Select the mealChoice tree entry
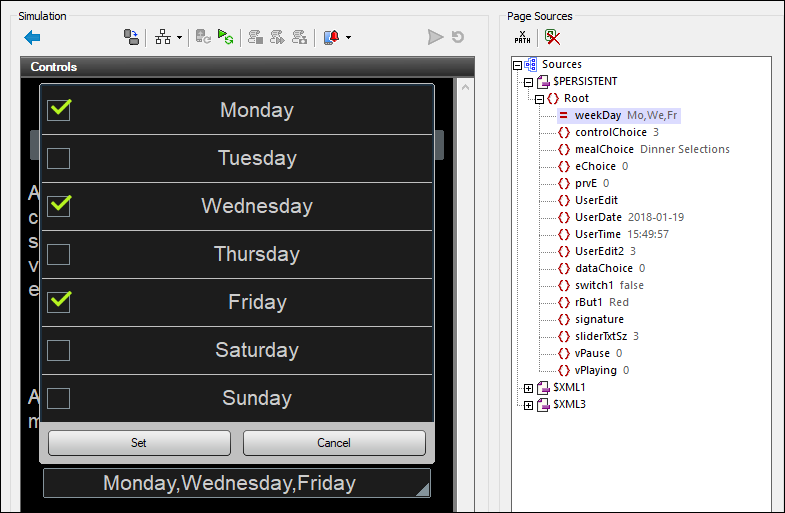 pos(604,149)
